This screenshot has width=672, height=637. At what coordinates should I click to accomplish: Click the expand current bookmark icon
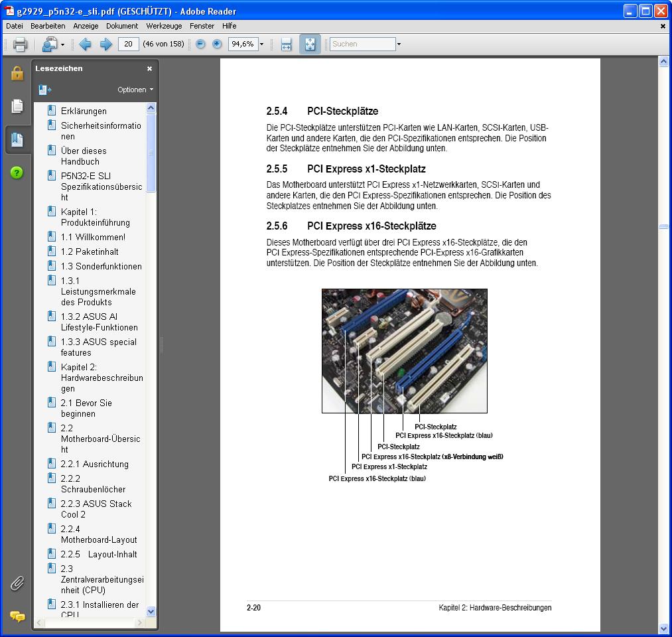click(x=45, y=90)
